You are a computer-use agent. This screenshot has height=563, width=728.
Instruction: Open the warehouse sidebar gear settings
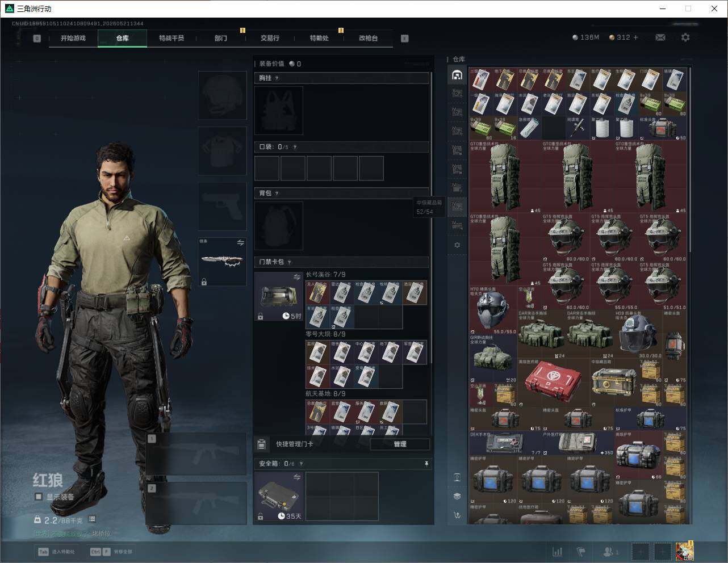coord(457,245)
